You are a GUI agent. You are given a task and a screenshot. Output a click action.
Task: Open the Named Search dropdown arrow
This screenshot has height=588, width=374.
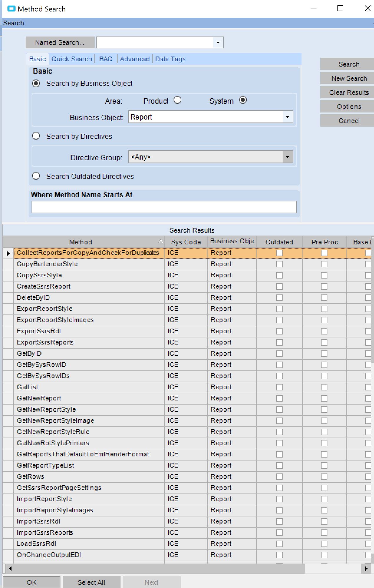pyautogui.click(x=218, y=42)
